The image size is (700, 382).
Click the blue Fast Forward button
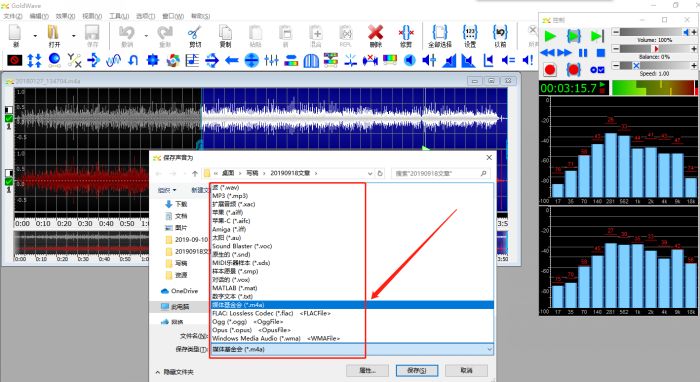tap(564, 53)
